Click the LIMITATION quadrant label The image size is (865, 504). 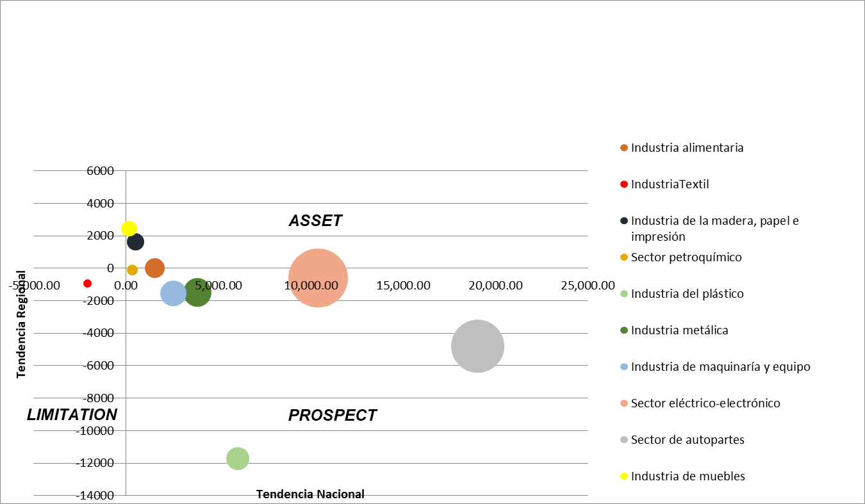point(72,415)
